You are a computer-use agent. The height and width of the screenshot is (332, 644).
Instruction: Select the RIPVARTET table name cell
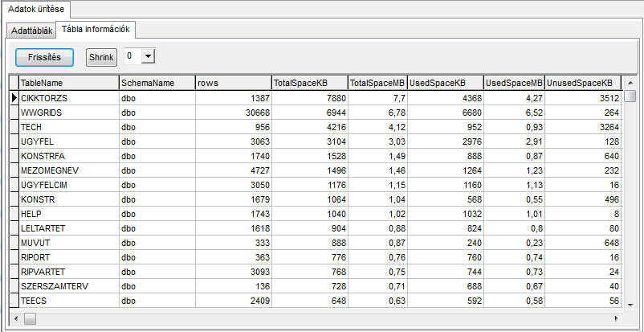pos(69,272)
